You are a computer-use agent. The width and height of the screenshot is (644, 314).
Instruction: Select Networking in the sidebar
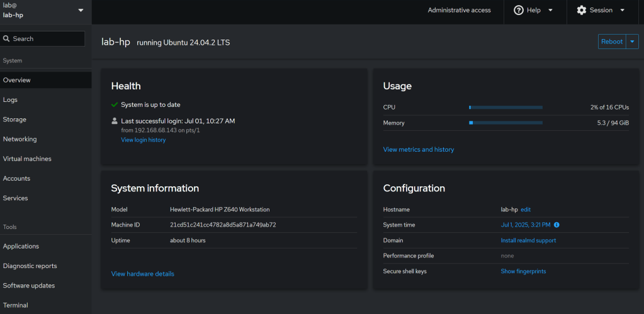point(20,139)
